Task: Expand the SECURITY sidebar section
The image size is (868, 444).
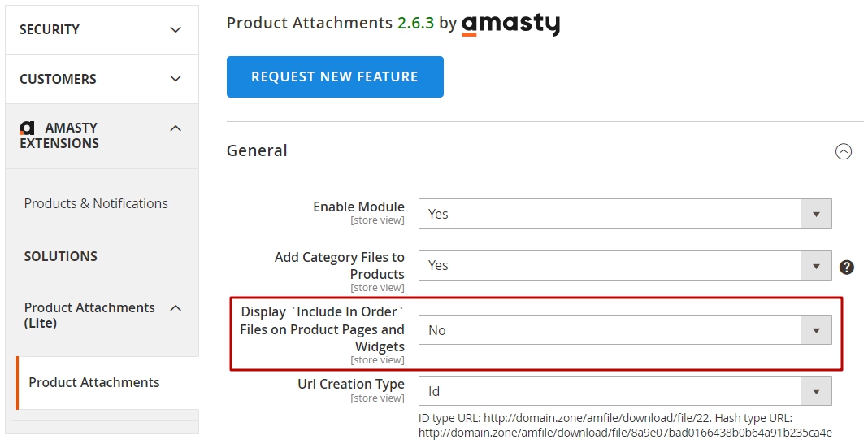Action: [x=102, y=30]
